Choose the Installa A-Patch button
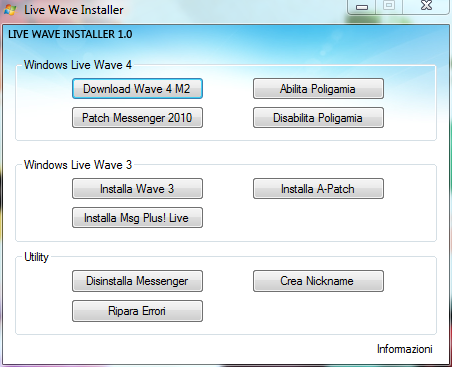Viewport: 452px width, 367px height. click(318, 189)
